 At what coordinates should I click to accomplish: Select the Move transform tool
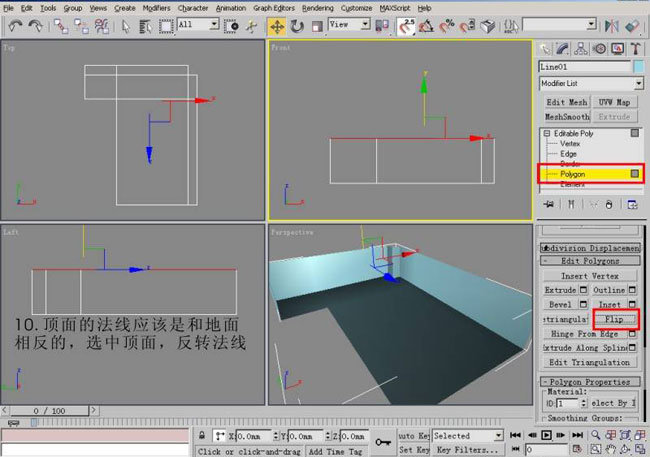(x=277, y=25)
